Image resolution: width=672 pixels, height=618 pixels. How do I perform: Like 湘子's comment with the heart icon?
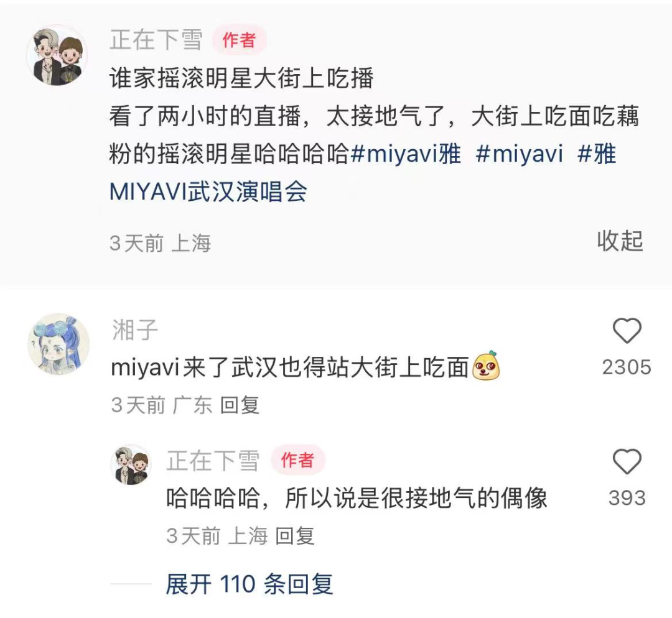[x=627, y=331]
